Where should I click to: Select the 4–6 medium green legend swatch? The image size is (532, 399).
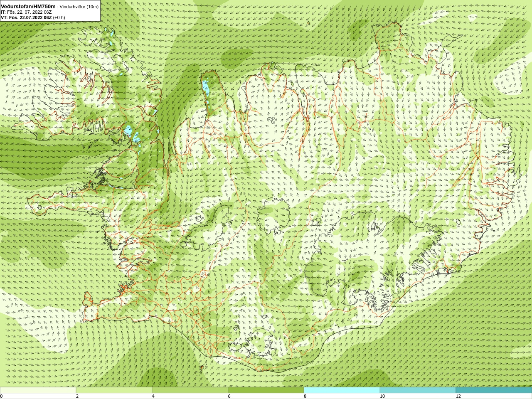(190, 390)
